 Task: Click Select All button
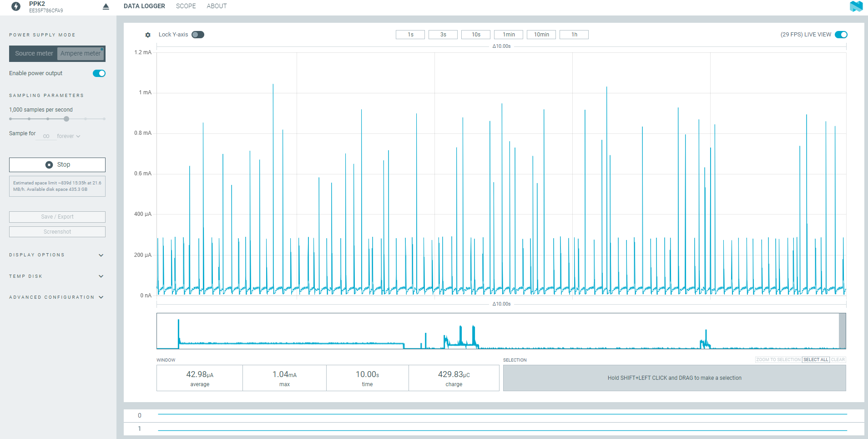(x=816, y=360)
